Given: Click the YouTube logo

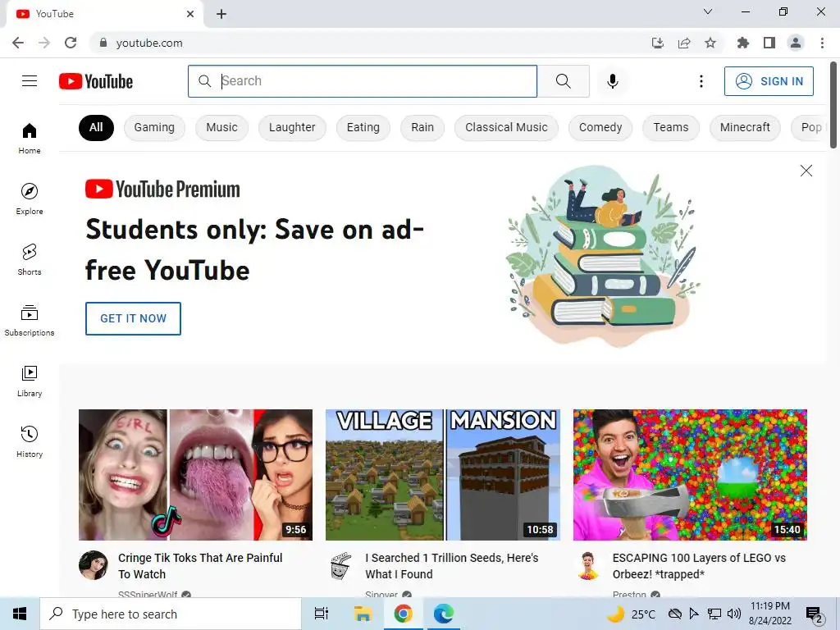Looking at the screenshot, I should tap(96, 81).
